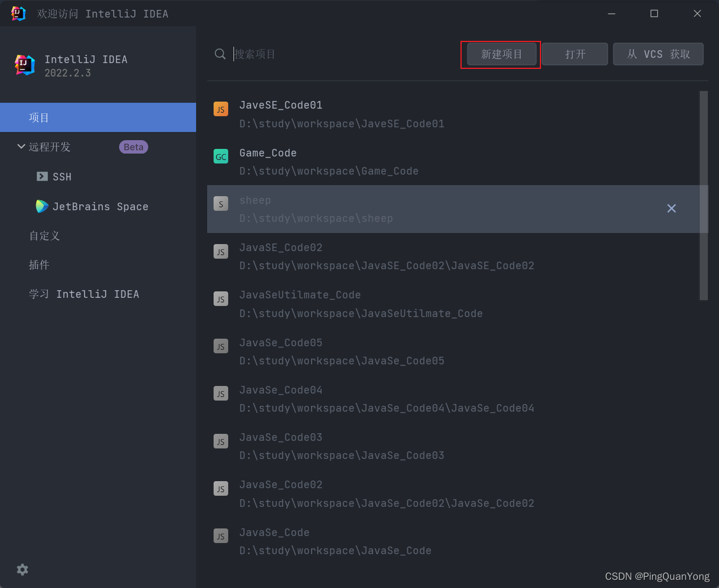Focus the 搜索项目 search field
The width and height of the screenshot is (719, 588).
[x=344, y=54]
